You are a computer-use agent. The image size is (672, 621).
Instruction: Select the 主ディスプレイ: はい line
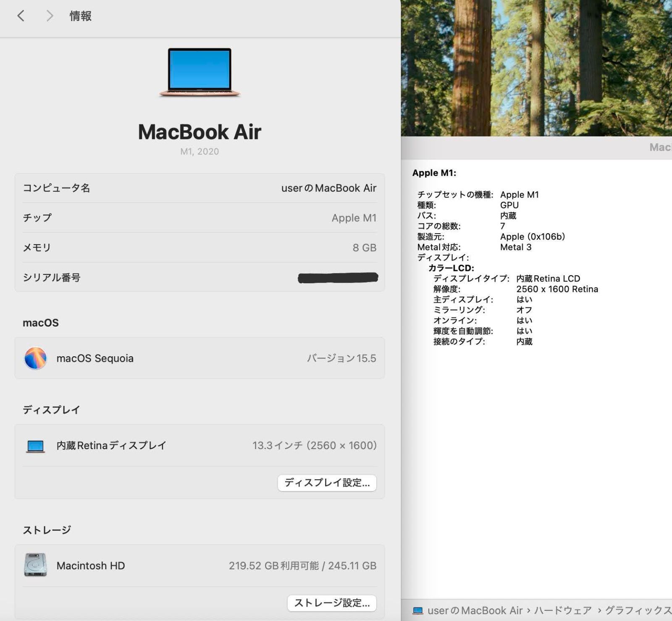pos(483,300)
